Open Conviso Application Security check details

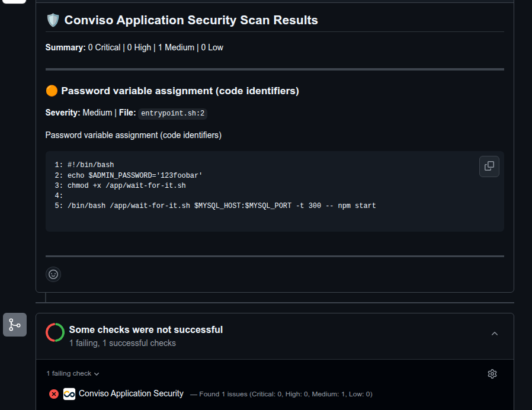131,393
